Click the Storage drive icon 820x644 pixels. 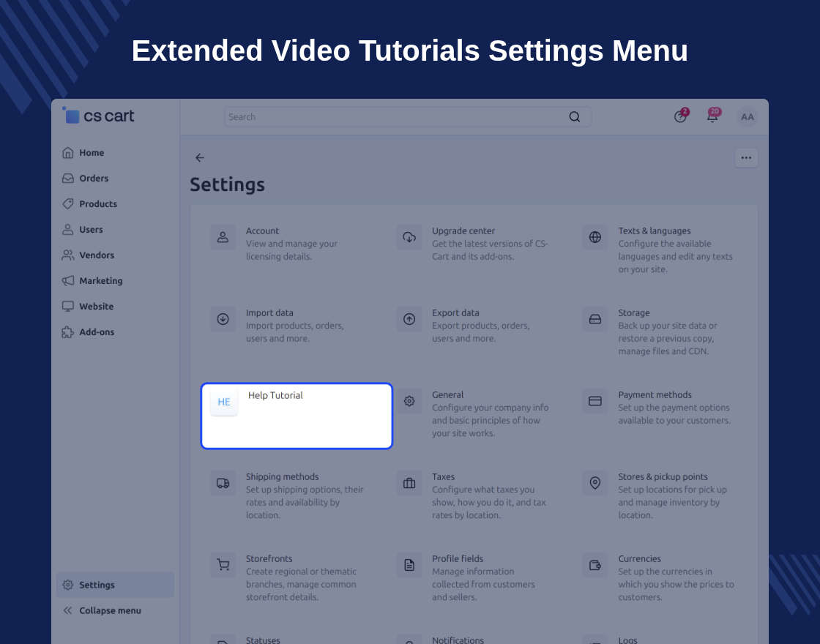point(595,319)
